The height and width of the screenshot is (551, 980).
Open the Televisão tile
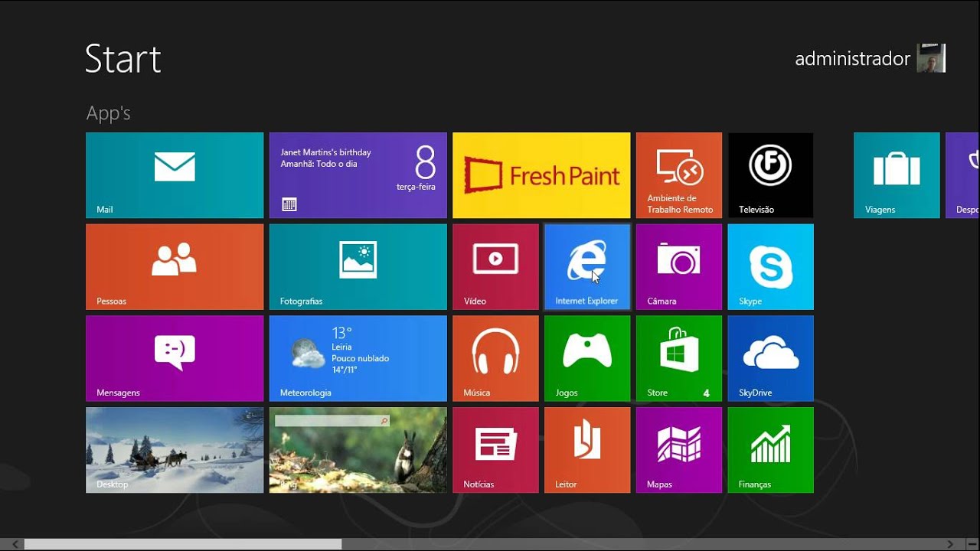click(770, 175)
